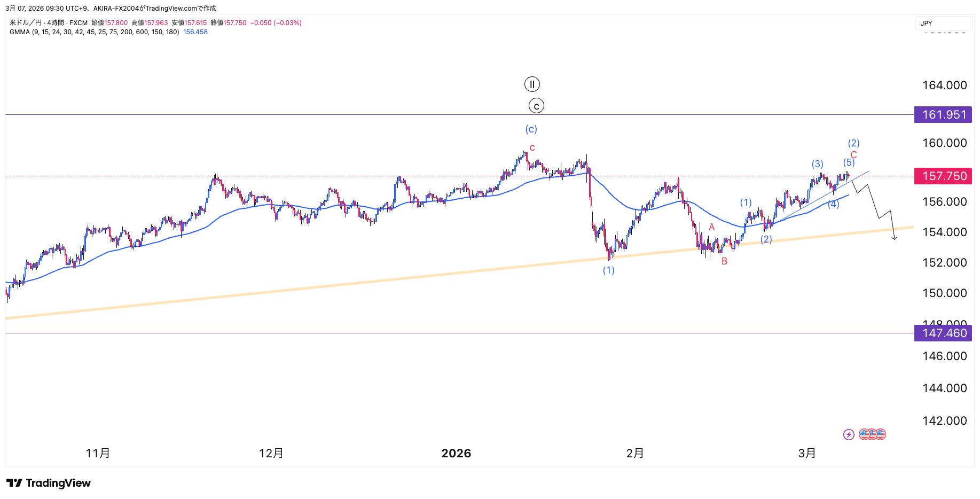Viewport: 980px width, 499px height.
Task: Click the 161.951 purple price label
Action: [x=944, y=115]
